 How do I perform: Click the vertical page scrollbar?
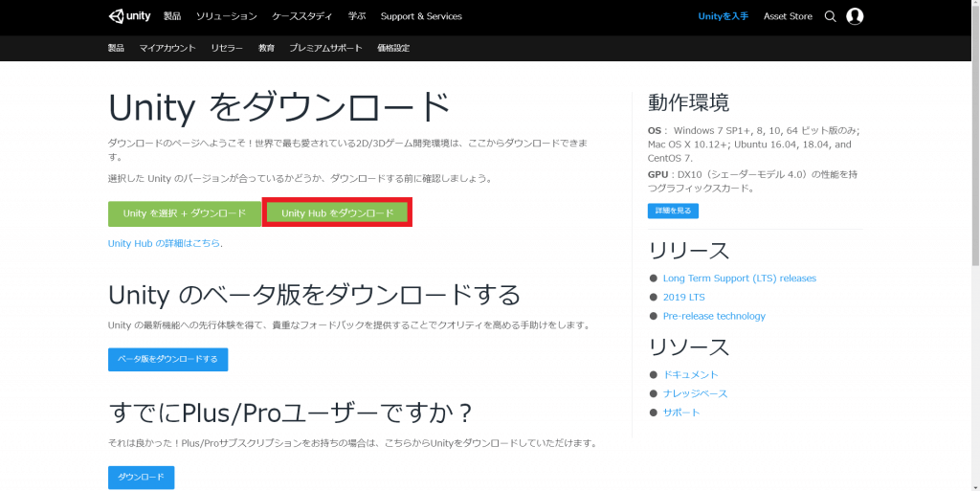click(974, 191)
